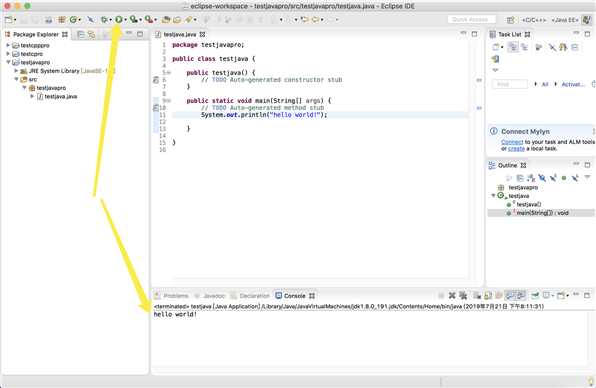The height and width of the screenshot is (388, 596).
Task: Click Remove Launch X icon in Console
Action: [x=452, y=295]
